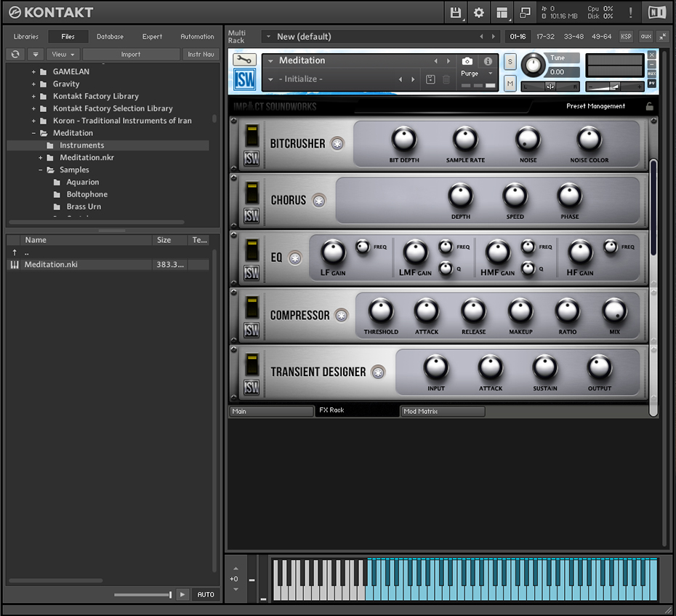Click the exclamation warning icon

pos(631,12)
